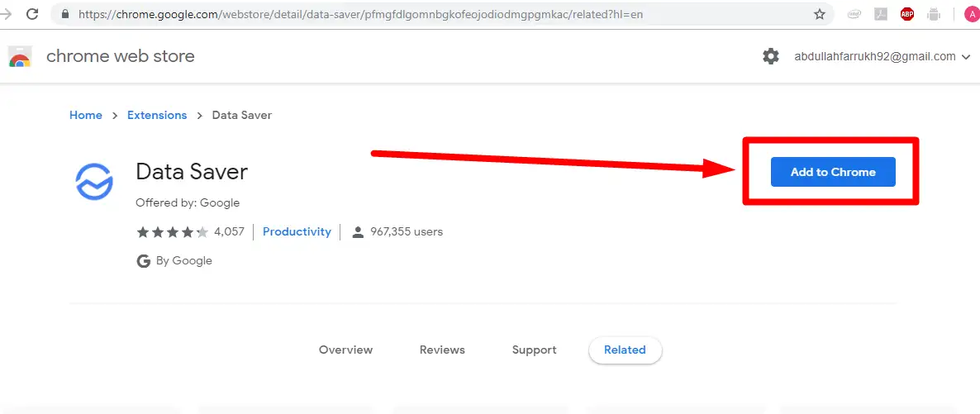Screen dimensions: 980x414
Task: Click the users person icon
Action: click(358, 232)
